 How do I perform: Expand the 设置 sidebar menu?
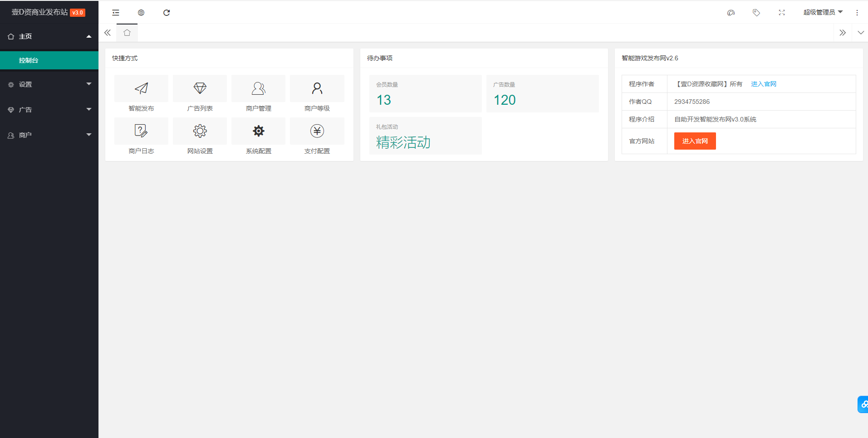pos(49,84)
